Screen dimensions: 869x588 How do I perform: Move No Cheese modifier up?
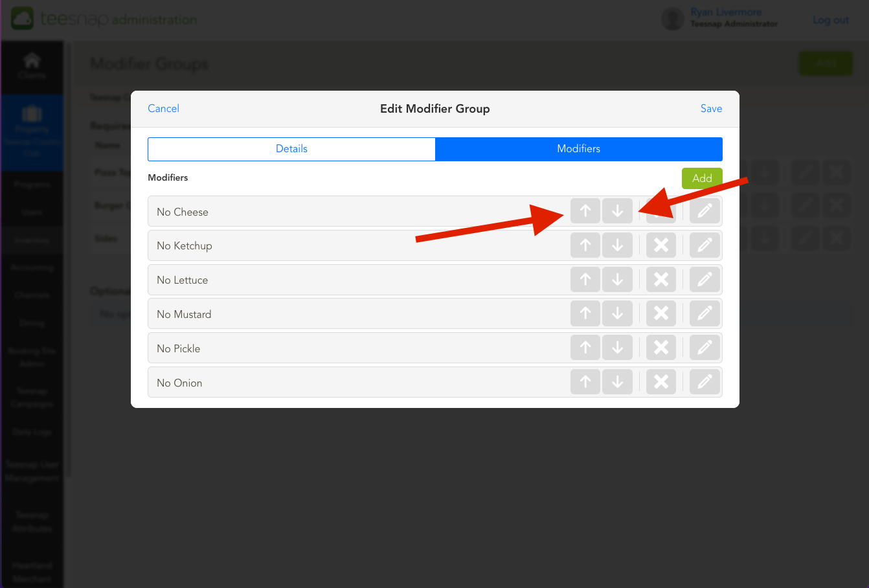coord(585,211)
